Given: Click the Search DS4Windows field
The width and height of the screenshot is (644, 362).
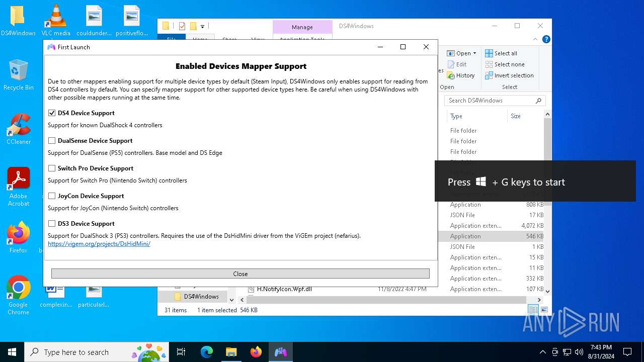Looking at the screenshot, I should click(x=495, y=101).
